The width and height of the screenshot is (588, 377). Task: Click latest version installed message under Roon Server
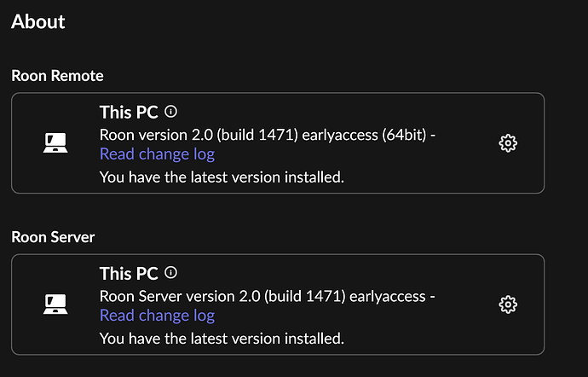(222, 339)
